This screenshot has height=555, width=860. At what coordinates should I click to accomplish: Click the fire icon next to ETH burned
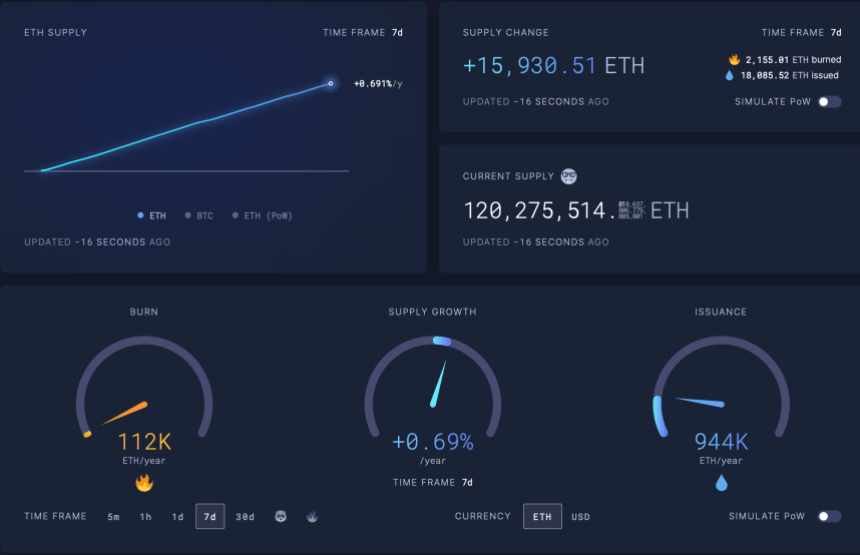click(x=733, y=60)
